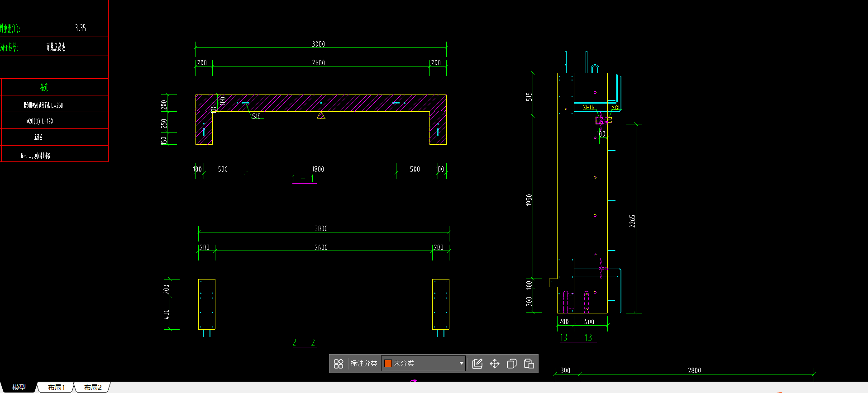The image size is (868, 393).
Task: Switch to the 布局1 layout tab
Action: (57, 388)
